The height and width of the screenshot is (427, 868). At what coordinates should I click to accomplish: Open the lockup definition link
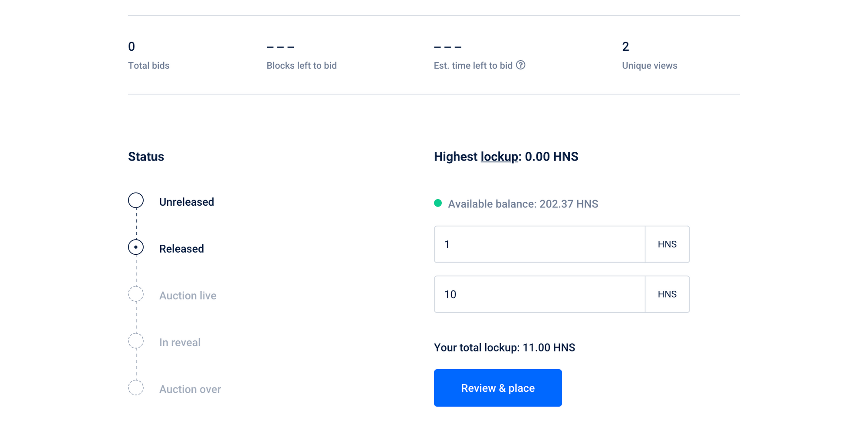click(x=499, y=157)
